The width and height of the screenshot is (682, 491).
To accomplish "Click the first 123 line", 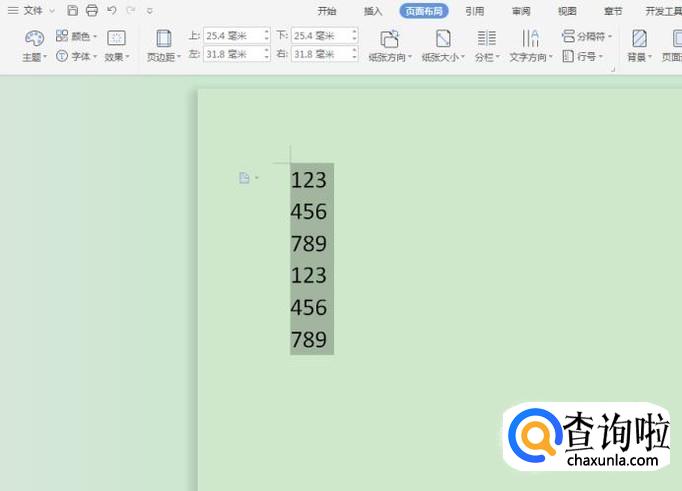I will click(x=308, y=180).
